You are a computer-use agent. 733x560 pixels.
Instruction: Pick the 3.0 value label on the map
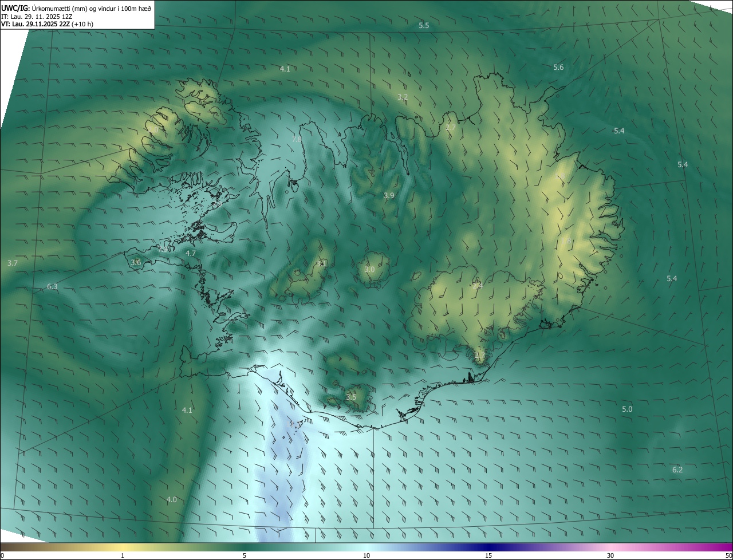coord(369,270)
